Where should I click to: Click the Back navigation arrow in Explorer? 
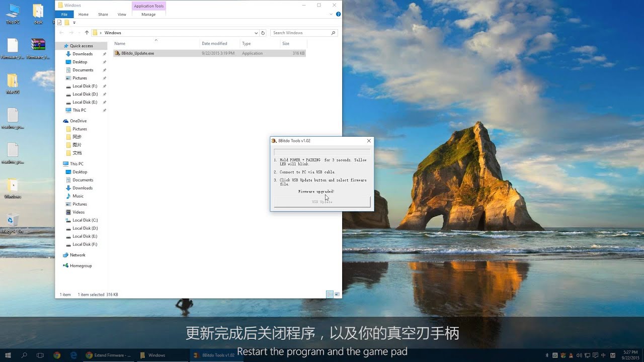(62, 33)
